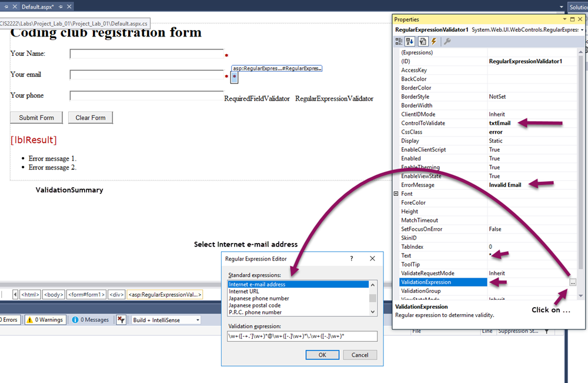
Task: Click the Your Name text box
Action: (x=146, y=54)
